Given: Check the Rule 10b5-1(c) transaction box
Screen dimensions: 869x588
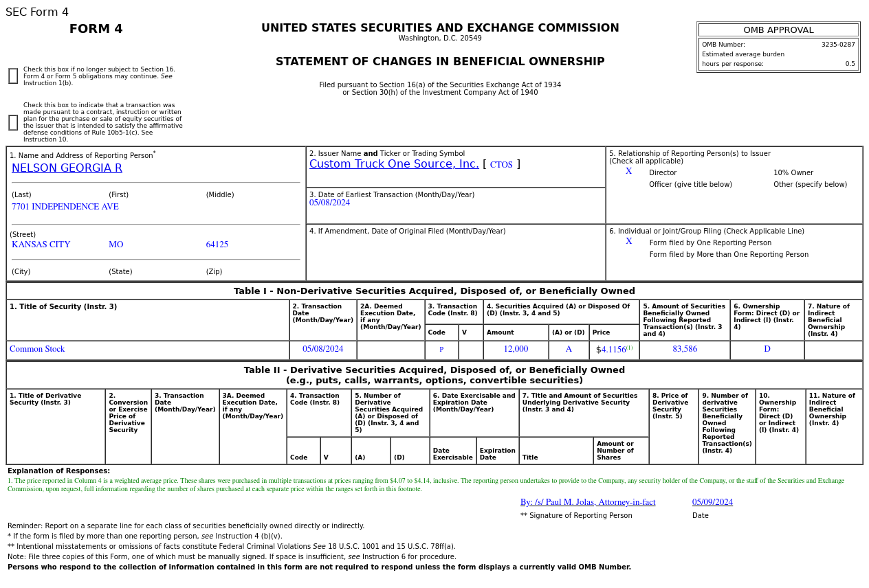Looking at the screenshot, I should [x=13, y=123].
